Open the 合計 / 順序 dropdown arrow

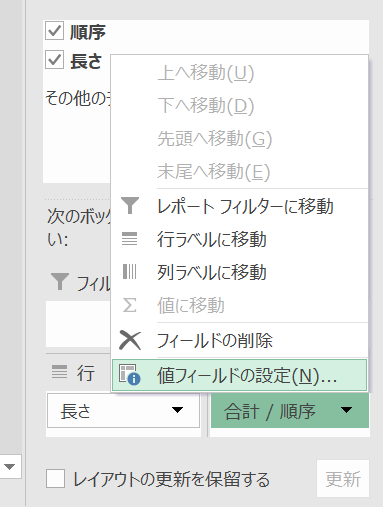point(346,410)
